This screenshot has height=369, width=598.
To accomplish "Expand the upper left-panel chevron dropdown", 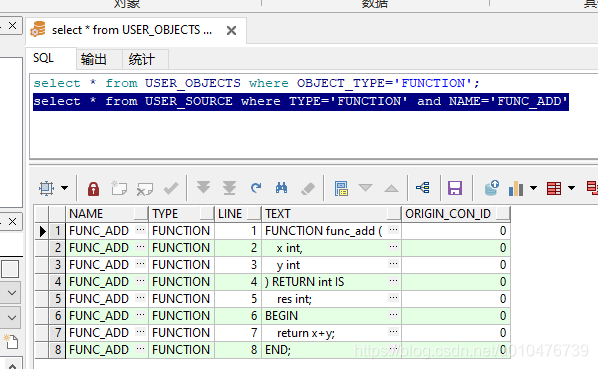I will 11,293.
